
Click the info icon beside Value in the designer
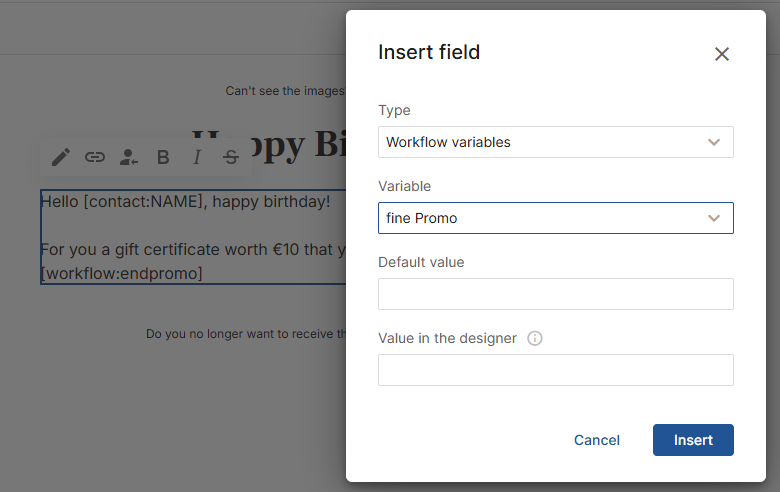click(x=535, y=338)
